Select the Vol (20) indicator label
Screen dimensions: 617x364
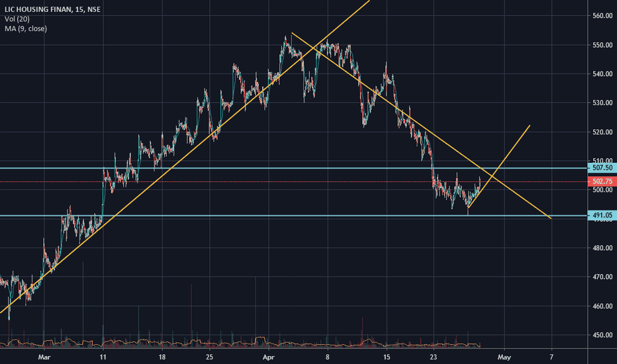click(x=17, y=19)
